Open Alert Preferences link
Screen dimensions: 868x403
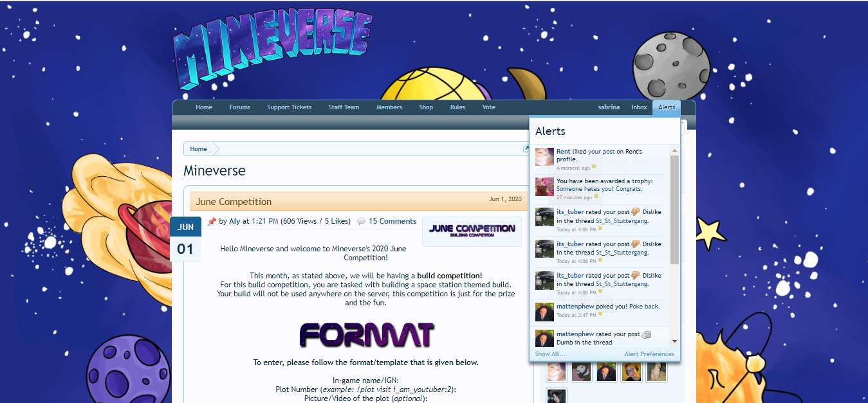[649, 354]
